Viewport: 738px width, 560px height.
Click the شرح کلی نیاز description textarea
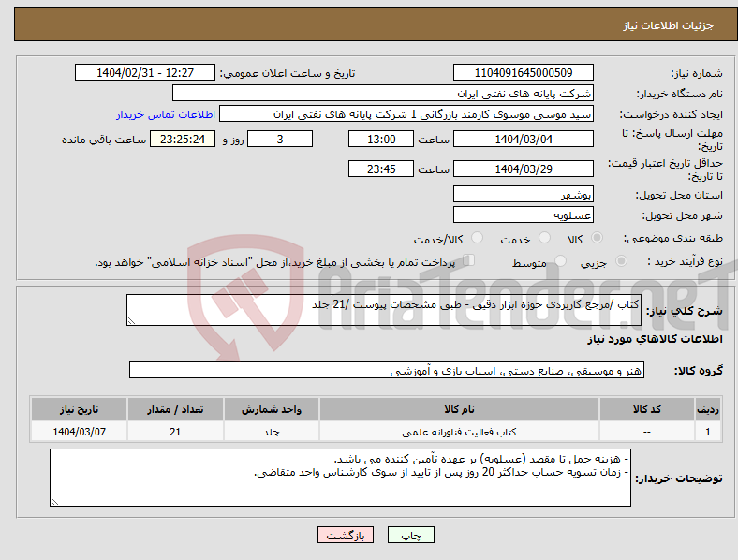pos(384,310)
